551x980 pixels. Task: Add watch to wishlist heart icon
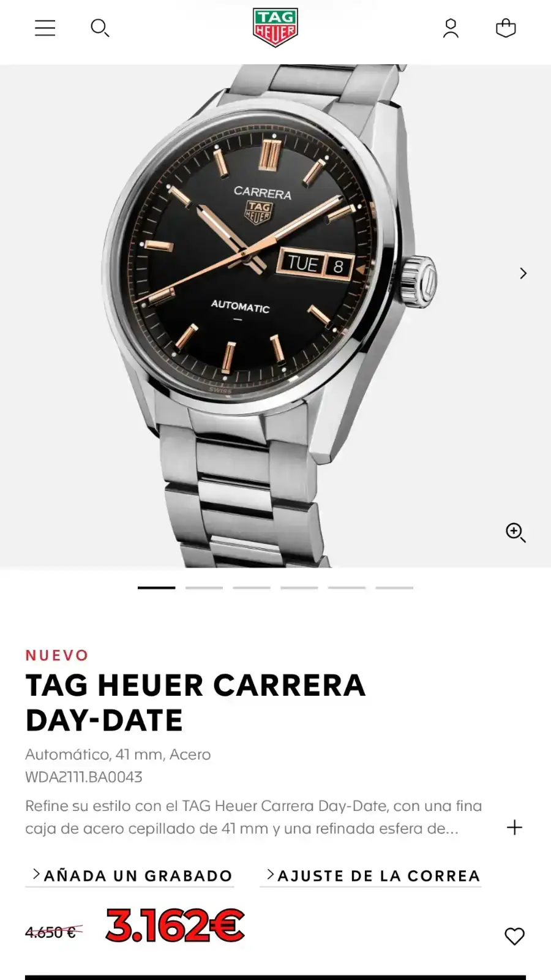pos(514,936)
